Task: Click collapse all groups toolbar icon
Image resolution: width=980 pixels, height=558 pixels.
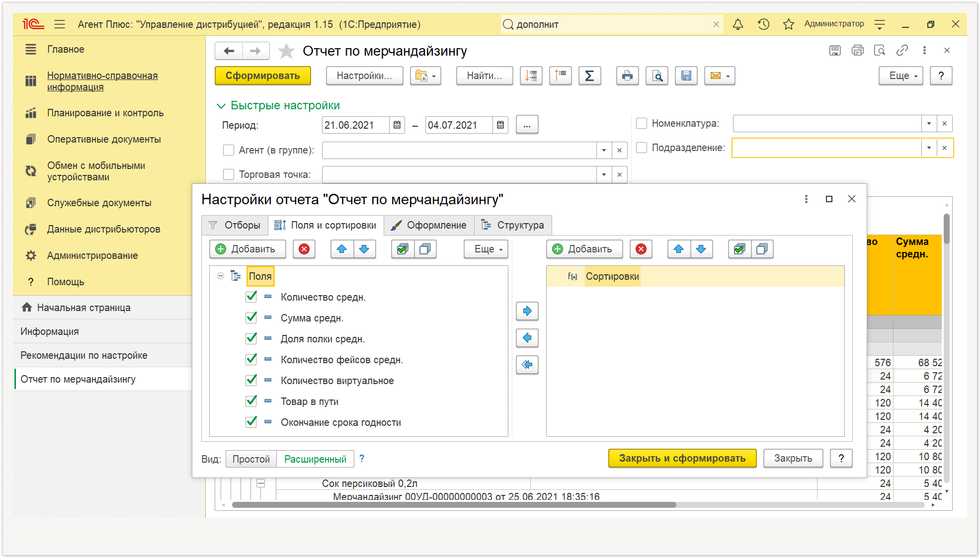Action: click(561, 76)
